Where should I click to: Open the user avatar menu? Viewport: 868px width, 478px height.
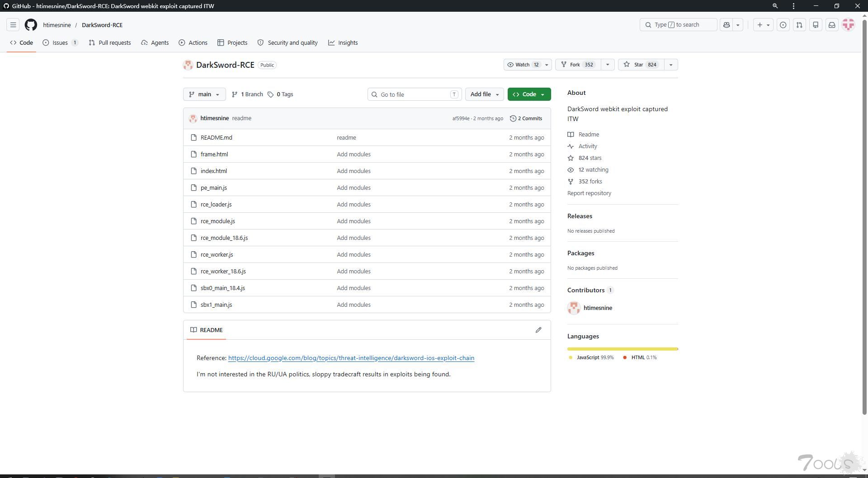[x=849, y=25]
